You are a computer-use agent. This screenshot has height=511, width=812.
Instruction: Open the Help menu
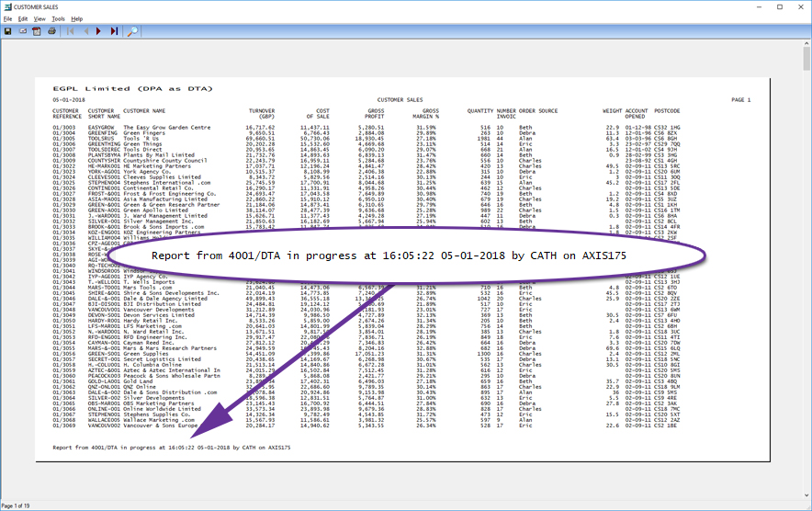tap(76, 18)
